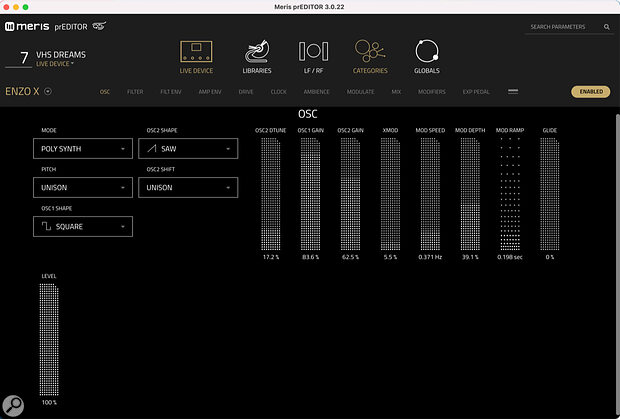This screenshot has width=620, height=419.
Task: Switch to the FILTER tab
Action: coord(135,92)
